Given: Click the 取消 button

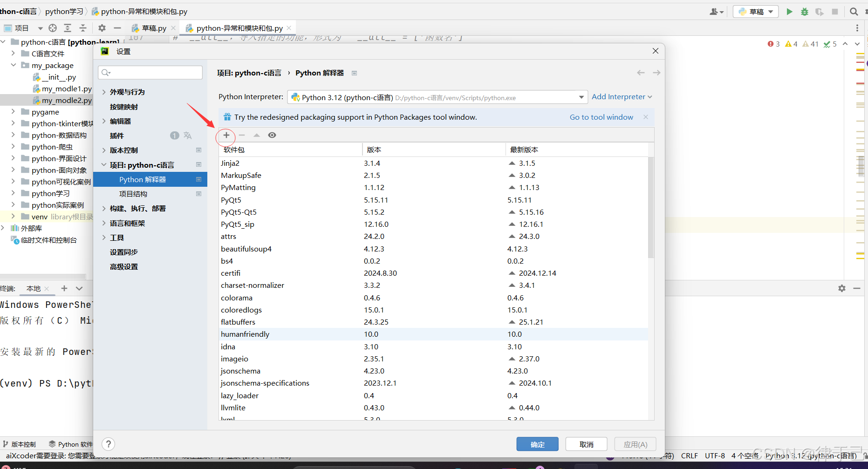Looking at the screenshot, I should 587,444.
